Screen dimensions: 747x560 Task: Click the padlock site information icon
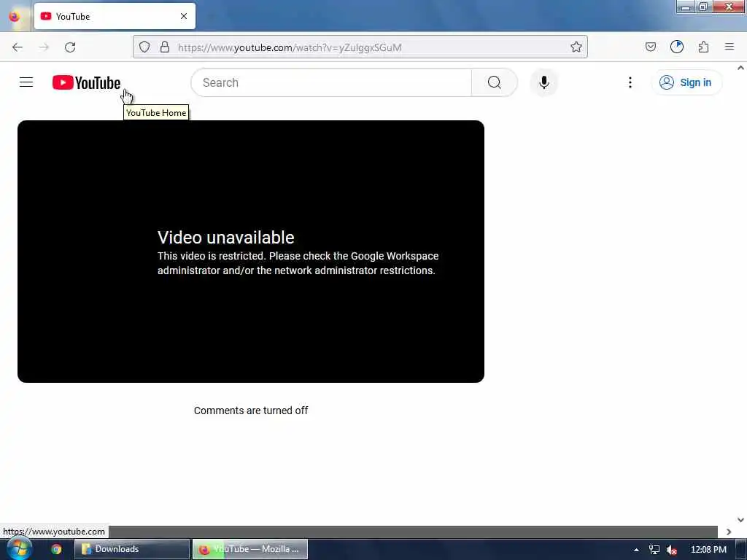click(165, 47)
